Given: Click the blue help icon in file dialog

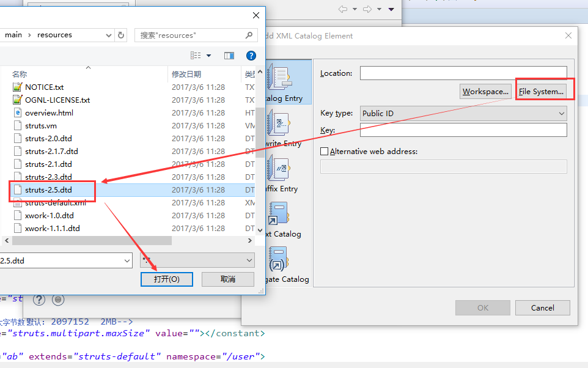Looking at the screenshot, I should [x=251, y=56].
